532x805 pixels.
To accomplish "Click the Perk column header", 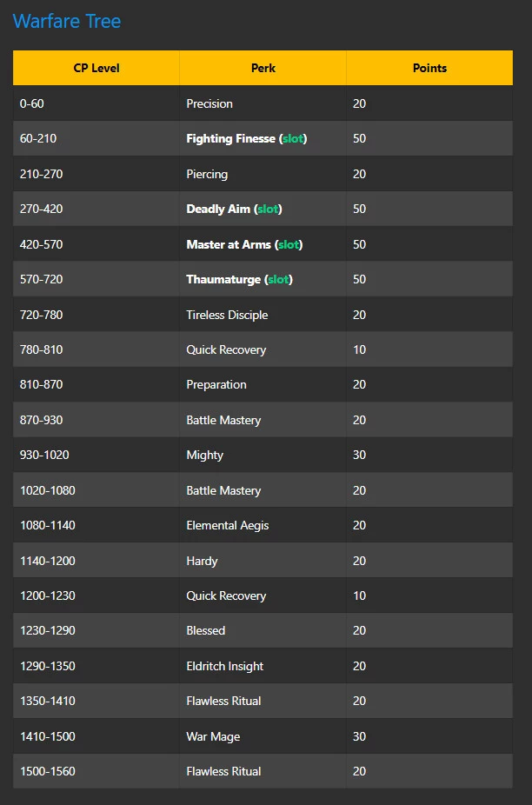I will (x=263, y=68).
